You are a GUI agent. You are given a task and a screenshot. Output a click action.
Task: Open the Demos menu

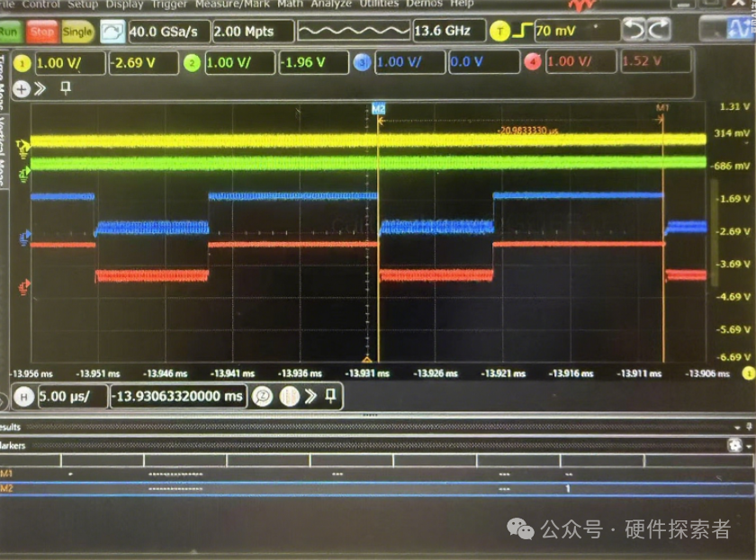click(424, 4)
